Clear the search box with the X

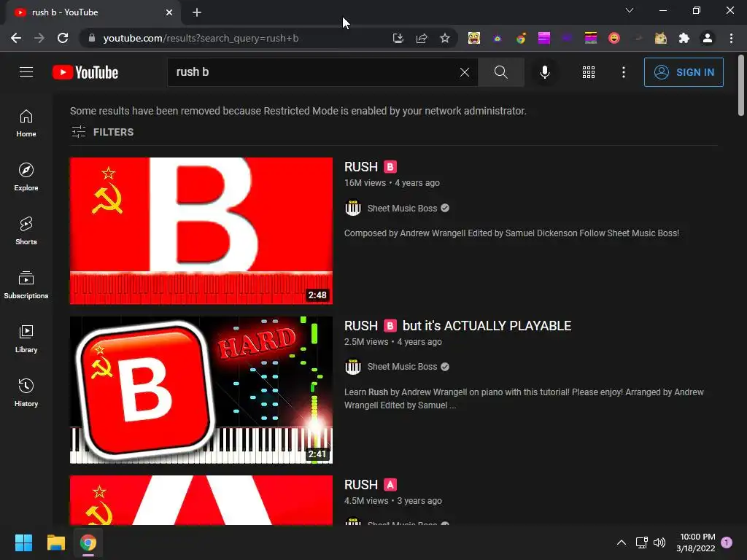(x=465, y=72)
